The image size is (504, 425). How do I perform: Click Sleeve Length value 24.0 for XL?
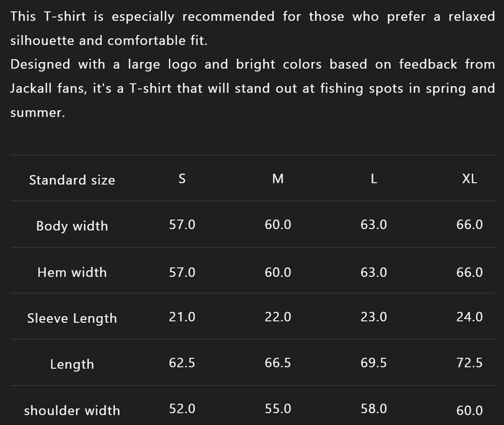coord(469,317)
